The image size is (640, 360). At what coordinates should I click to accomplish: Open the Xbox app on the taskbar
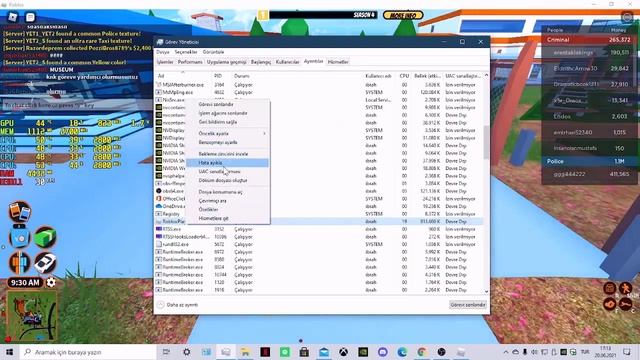(x=343, y=352)
